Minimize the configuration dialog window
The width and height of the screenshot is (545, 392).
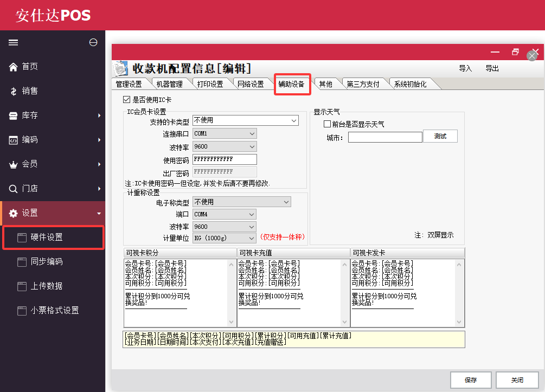[495, 52]
